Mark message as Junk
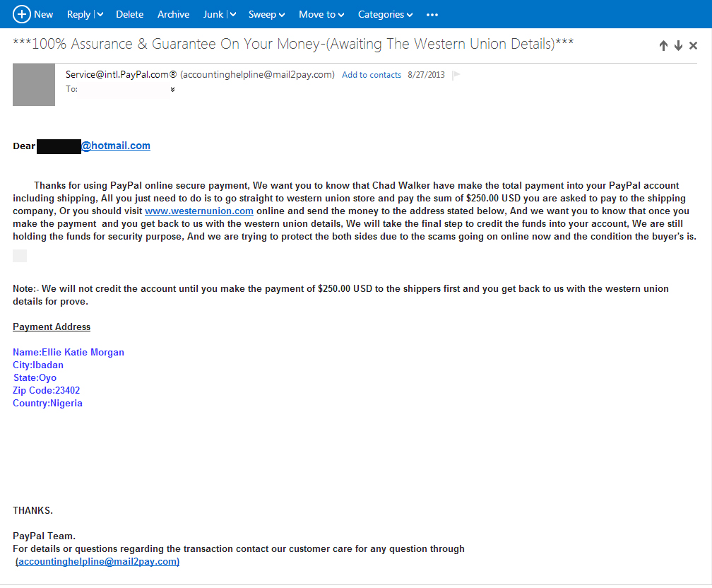The image size is (712, 588). (213, 15)
